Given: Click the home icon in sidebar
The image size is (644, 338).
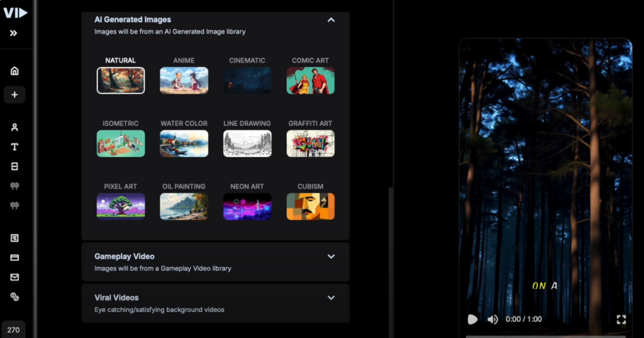Looking at the screenshot, I should pos(14,71).
